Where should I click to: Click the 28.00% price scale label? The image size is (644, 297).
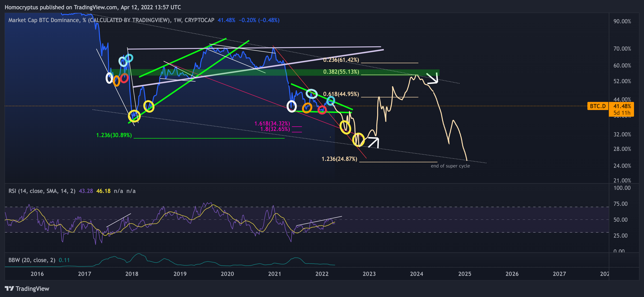click(622, 149)
